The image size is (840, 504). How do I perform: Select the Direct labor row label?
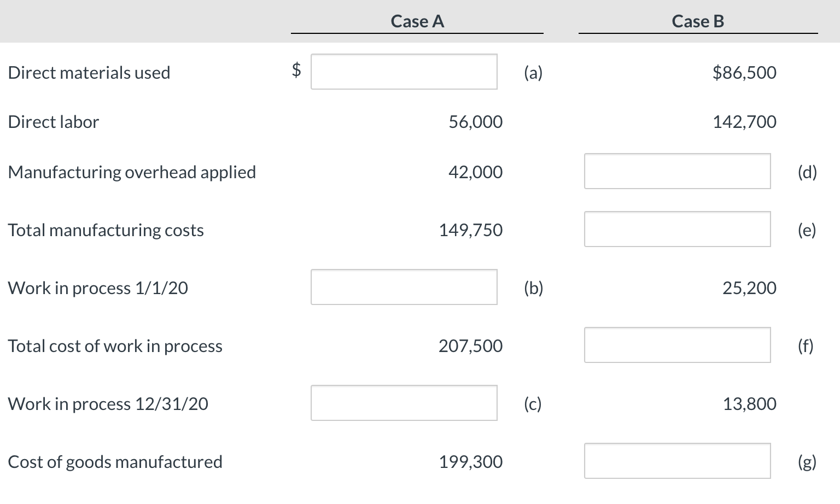(x=54, y=121)
